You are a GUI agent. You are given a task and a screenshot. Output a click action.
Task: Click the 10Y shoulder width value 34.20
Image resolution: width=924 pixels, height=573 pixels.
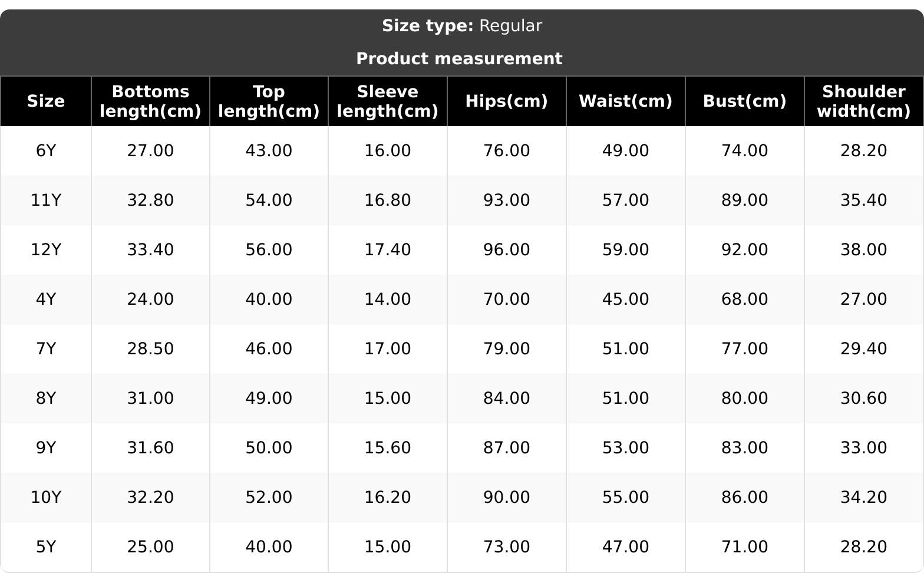(x=864, y=498)
